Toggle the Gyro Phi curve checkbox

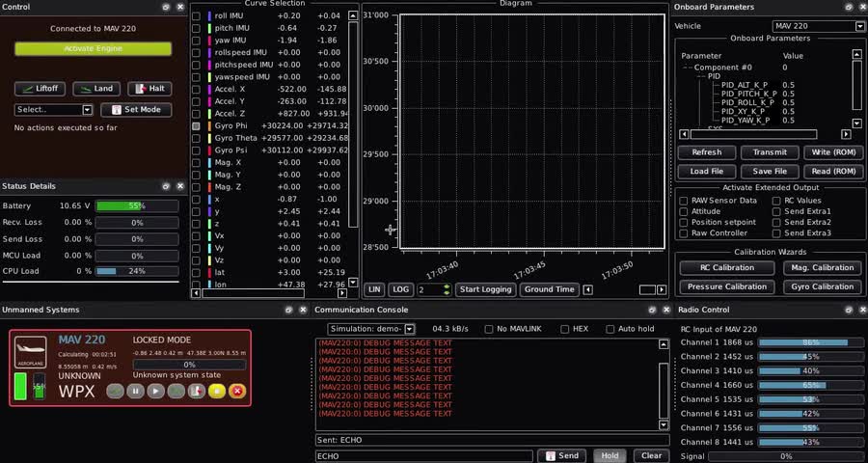pyautogui.click(x=196, y=126)
